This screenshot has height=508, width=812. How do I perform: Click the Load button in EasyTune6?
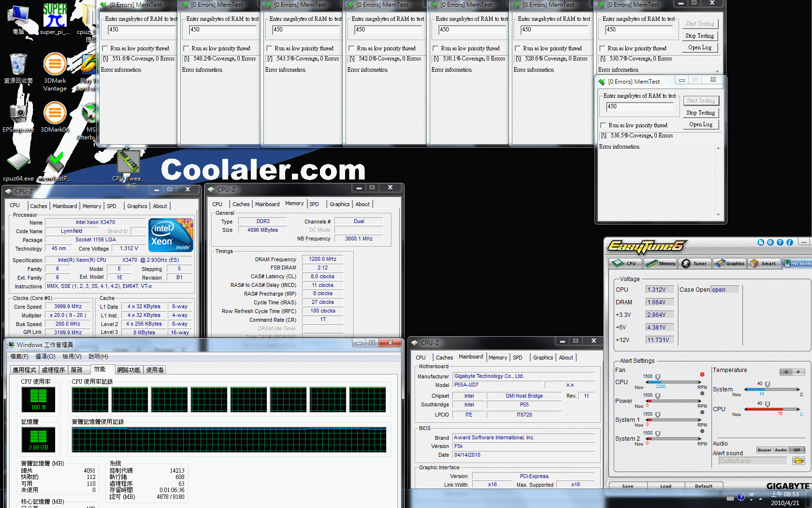click(666, 486)
